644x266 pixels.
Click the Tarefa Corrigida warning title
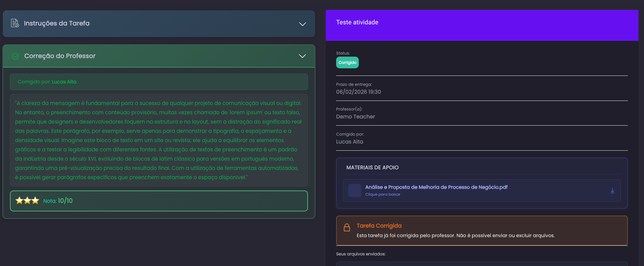pos(379,226)
